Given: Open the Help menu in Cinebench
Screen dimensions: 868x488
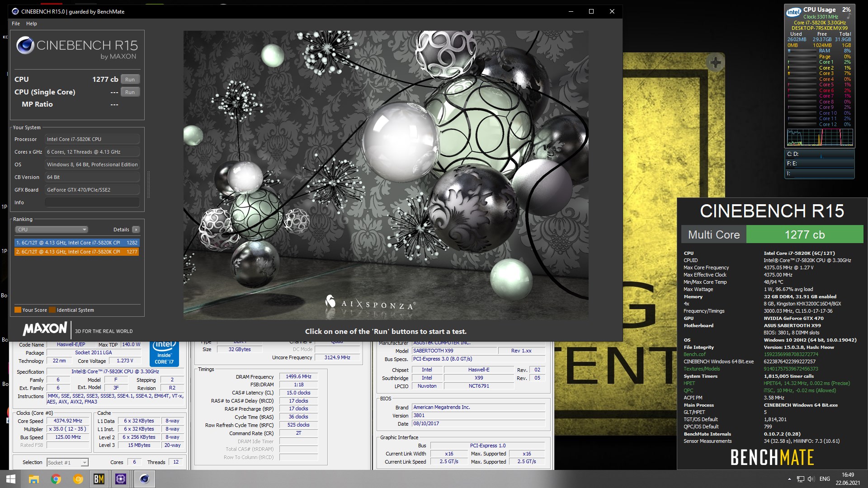Looking at the screenshot, I should pos(32,23).
